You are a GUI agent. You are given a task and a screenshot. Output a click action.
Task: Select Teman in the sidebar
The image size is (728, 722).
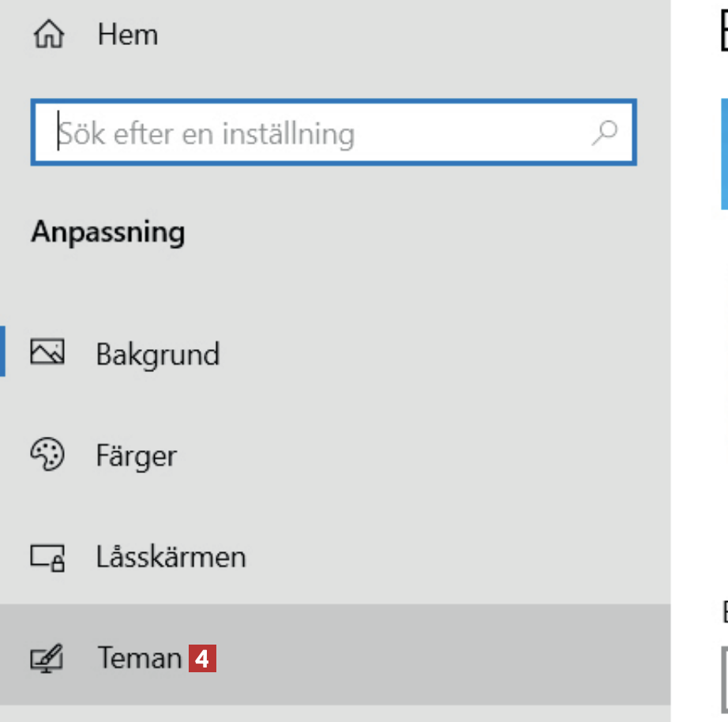[x=139, y=658]
